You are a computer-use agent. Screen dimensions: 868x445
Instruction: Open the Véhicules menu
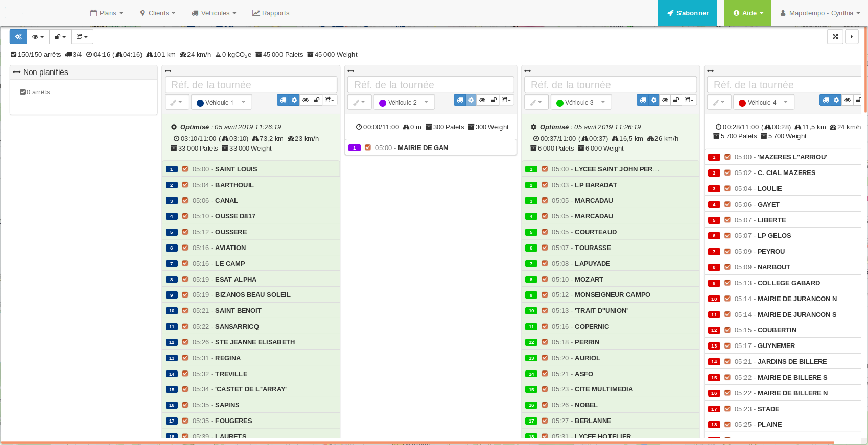click(214, 13)
